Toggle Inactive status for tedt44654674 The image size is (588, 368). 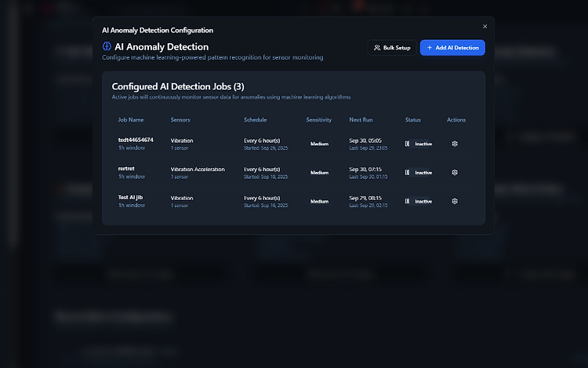(x=419, y=144)
